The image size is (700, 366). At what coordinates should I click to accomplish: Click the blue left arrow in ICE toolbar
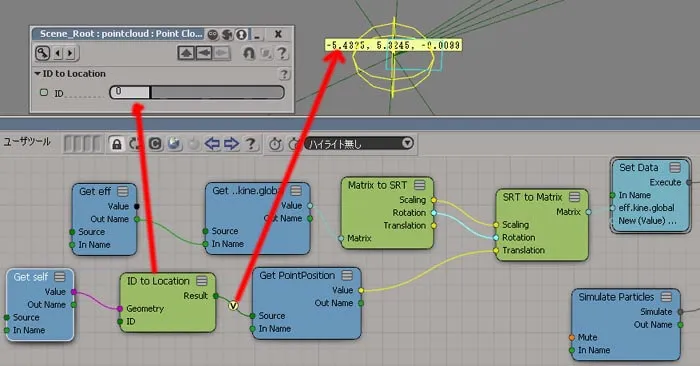tap(212, 144)
